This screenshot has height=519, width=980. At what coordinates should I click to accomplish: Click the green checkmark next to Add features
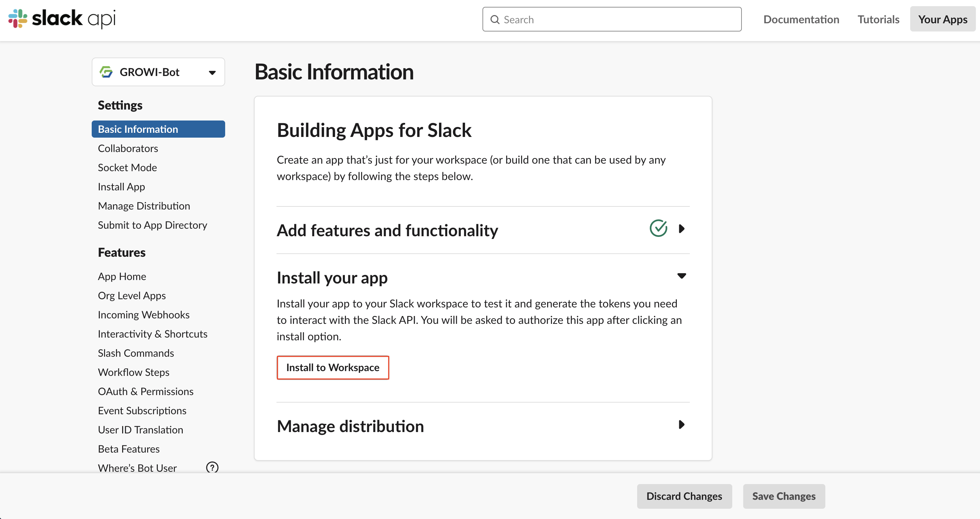[658, 228]
